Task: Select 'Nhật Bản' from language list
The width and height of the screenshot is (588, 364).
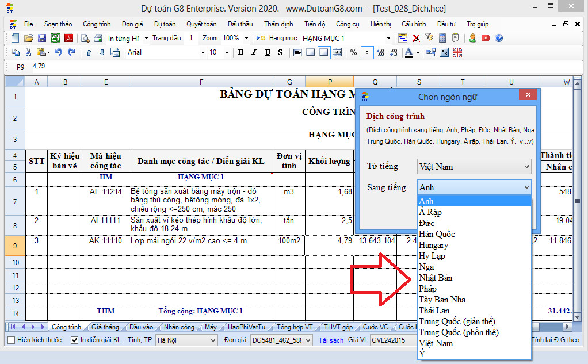Action: (436, 278)
